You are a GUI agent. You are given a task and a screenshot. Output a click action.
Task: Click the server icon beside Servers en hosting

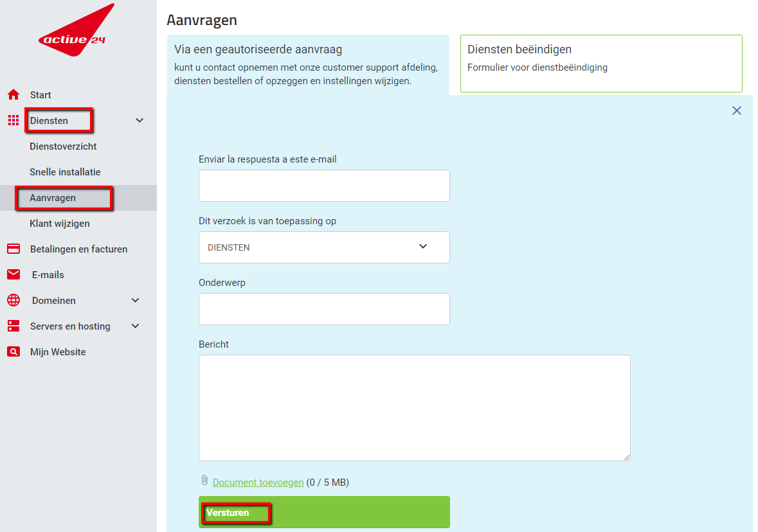click(14, 326)
